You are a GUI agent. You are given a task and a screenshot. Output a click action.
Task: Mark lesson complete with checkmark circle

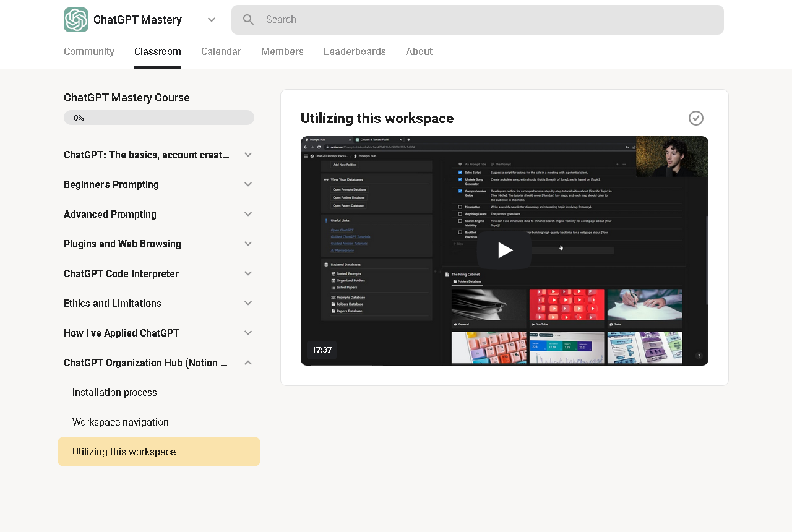696,118
